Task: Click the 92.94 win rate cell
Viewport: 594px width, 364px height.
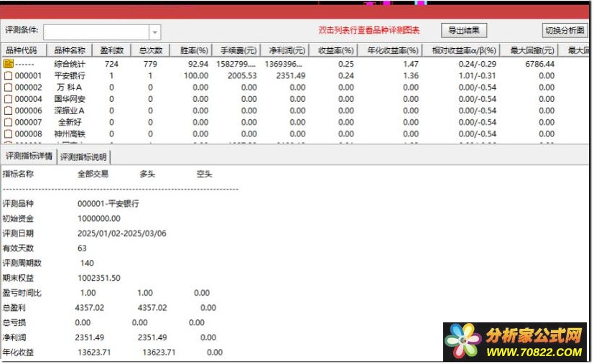Action: click(198, 64)
